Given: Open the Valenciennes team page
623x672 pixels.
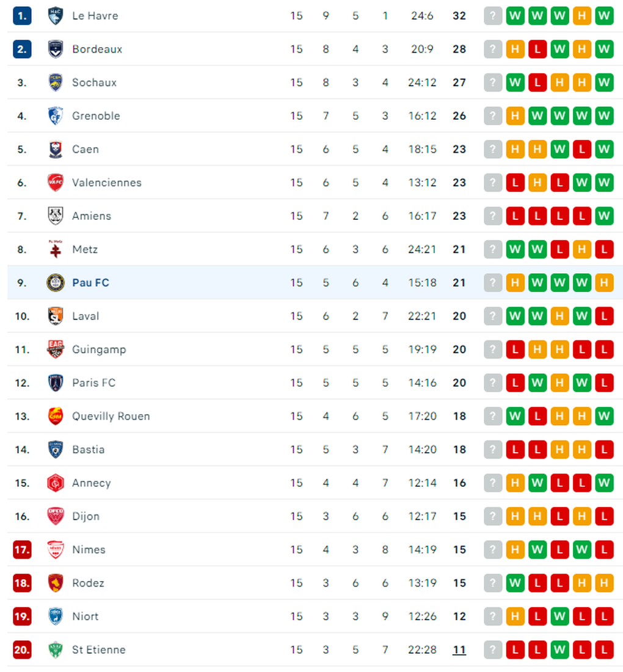Looking at the screenshot, I should coord(107,183).
